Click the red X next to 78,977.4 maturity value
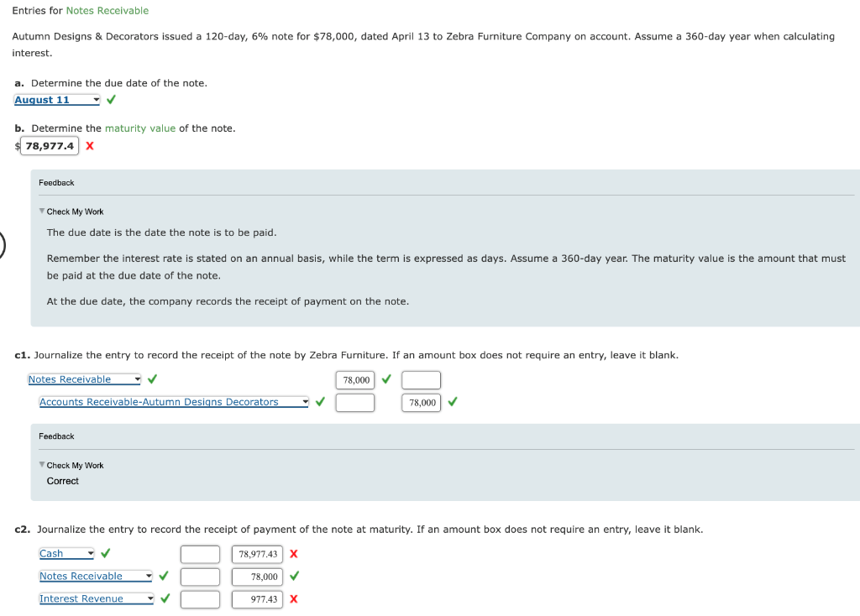 click(x=90, y=145)
